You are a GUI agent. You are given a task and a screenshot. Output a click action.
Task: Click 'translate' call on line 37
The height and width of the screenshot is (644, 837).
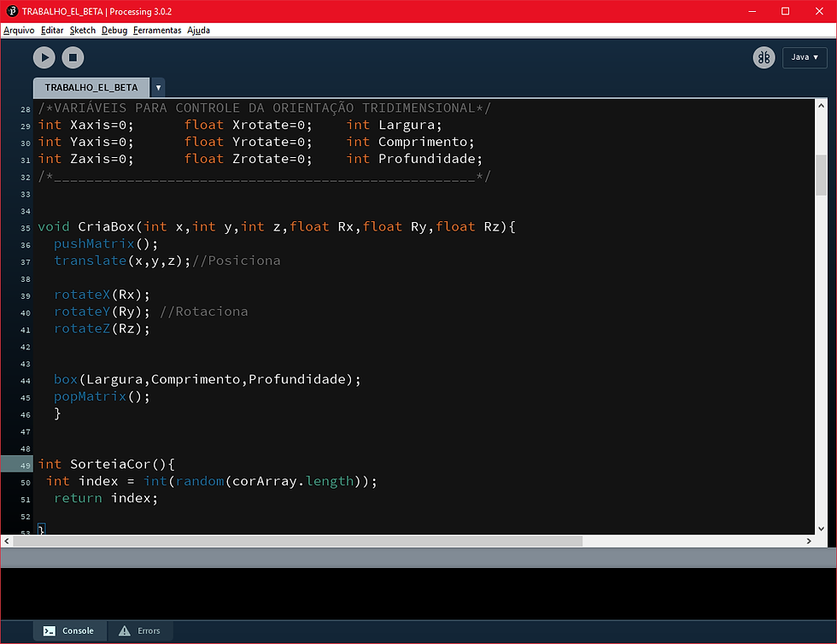91,261
